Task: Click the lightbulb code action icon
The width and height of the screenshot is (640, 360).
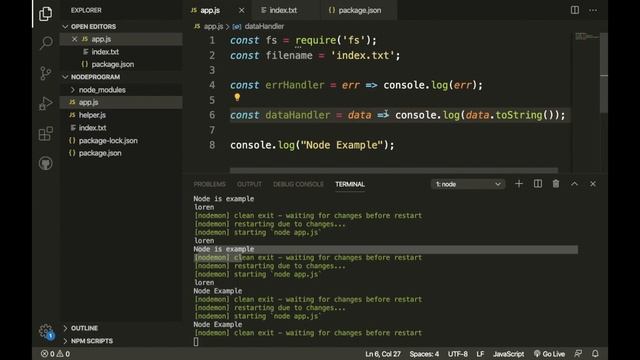Action: coord(237,97)
